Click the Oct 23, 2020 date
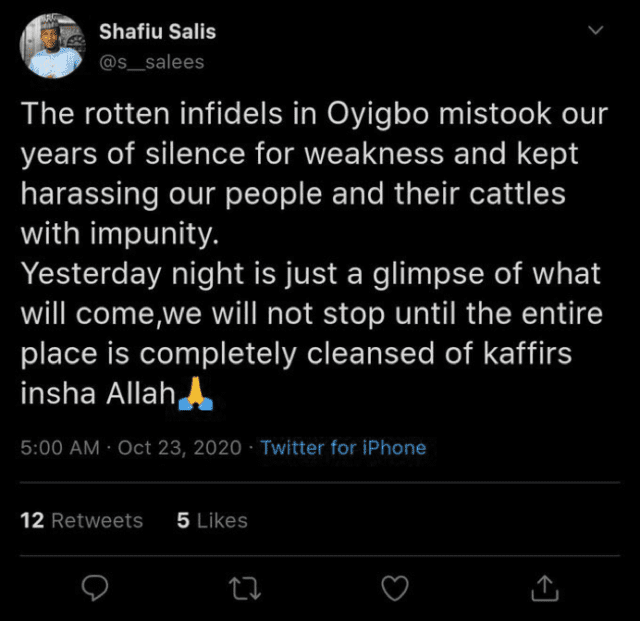Viewport: 640px width, 621px height. pos(180,448)
